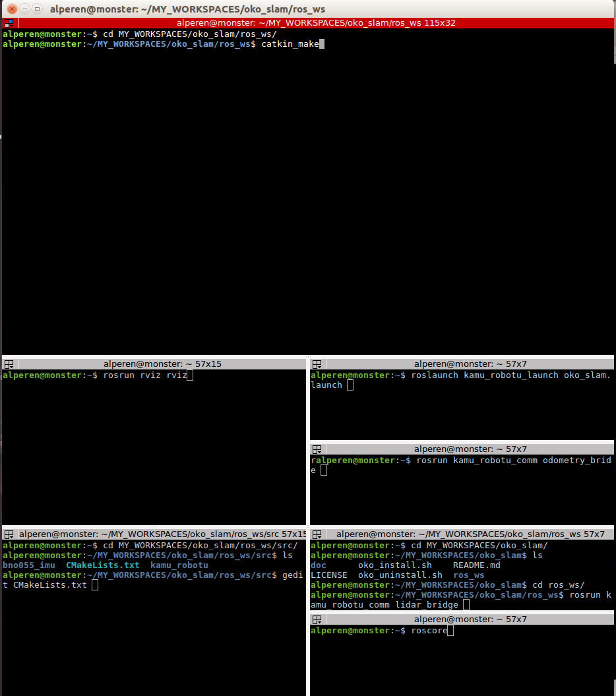
Task: Select the ros_ws 57x7 title bar
Action: [x=470, y=534]
